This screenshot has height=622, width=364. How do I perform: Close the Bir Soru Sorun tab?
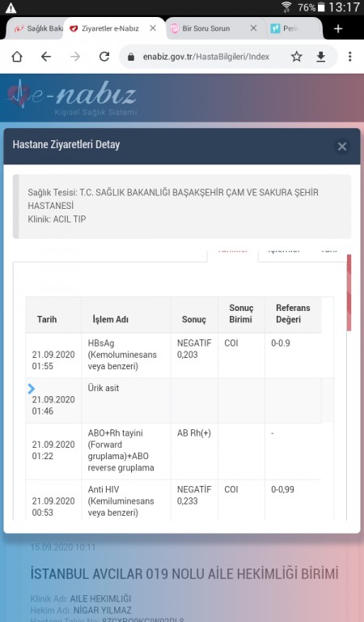click(x=253, y=28)
